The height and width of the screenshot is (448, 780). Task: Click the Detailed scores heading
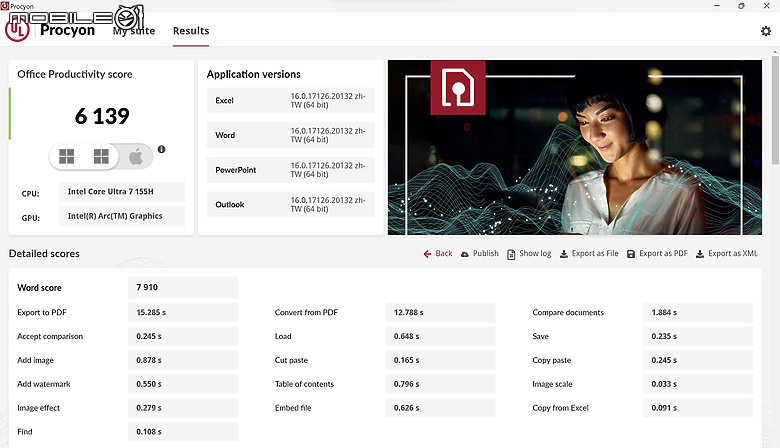pos(44,254)
